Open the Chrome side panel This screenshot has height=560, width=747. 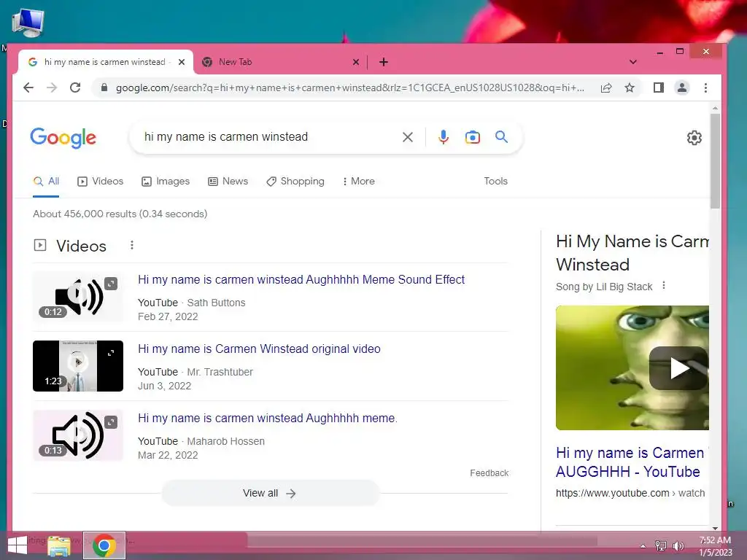(x=659, y=87)
